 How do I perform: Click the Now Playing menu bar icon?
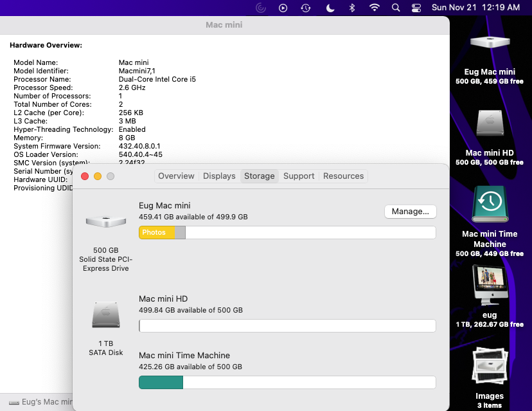point(283,8)
